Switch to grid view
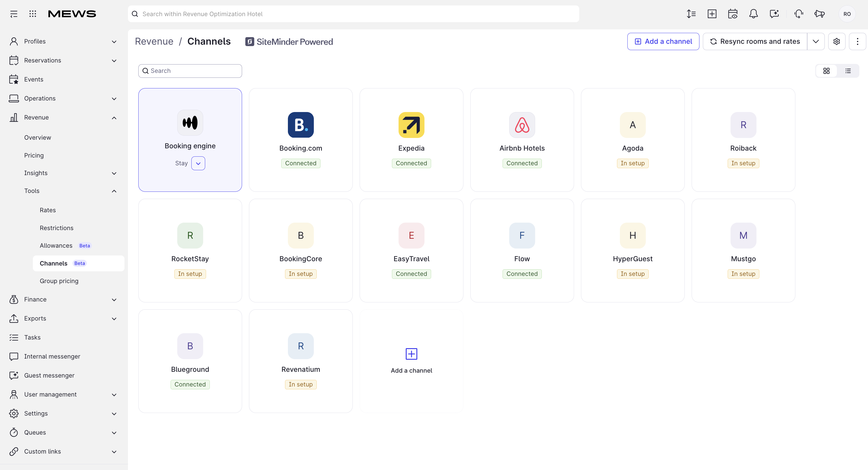The image size is (868, 470). coord(827,71)
